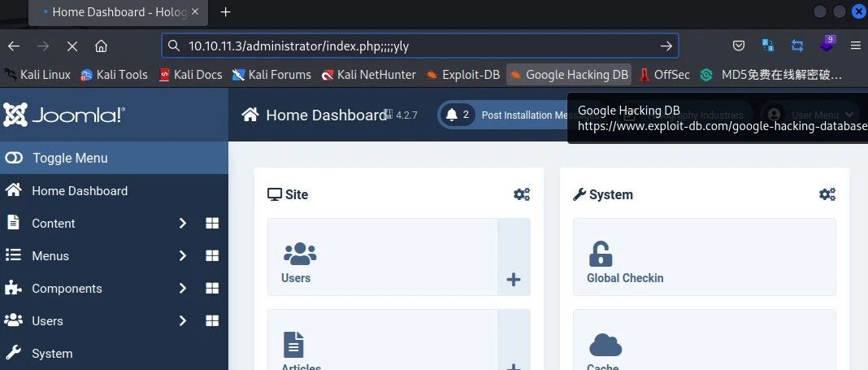
Task: Open the Users sidebar item
Action: (47, 320)
